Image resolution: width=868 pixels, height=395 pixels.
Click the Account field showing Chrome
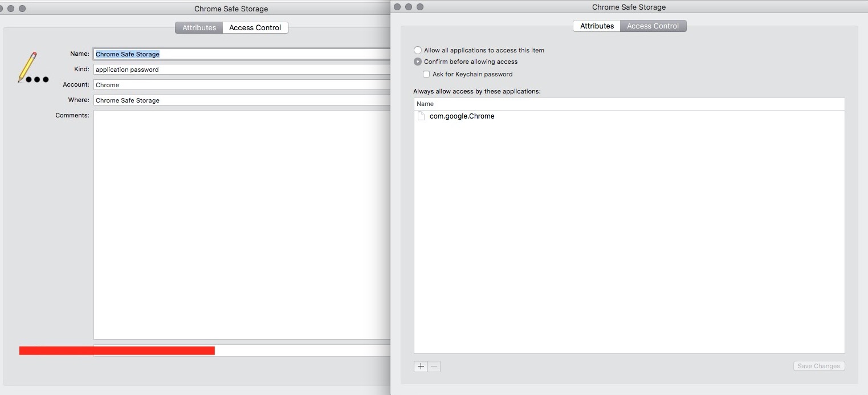point(242,85)
